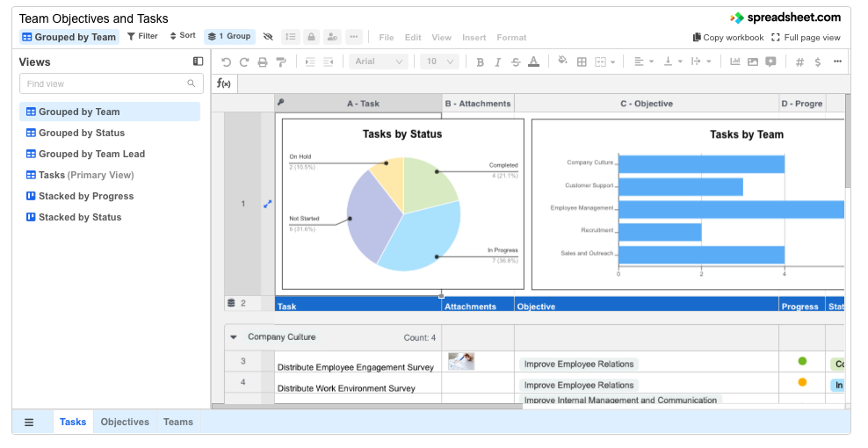Screen dimensions: 868x448
Task: Expand row 1 with the blue arrows icon
Action: point(267,204)
